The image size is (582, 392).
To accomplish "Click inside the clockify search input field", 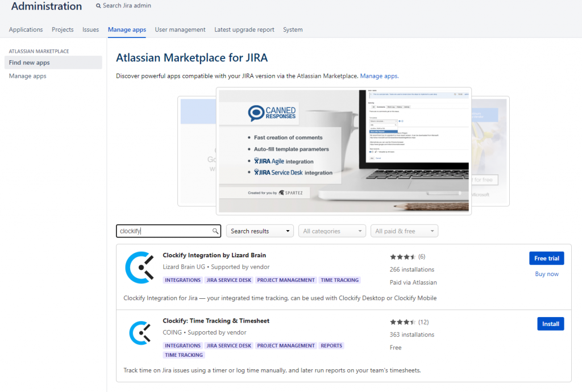I will (165, 231).
